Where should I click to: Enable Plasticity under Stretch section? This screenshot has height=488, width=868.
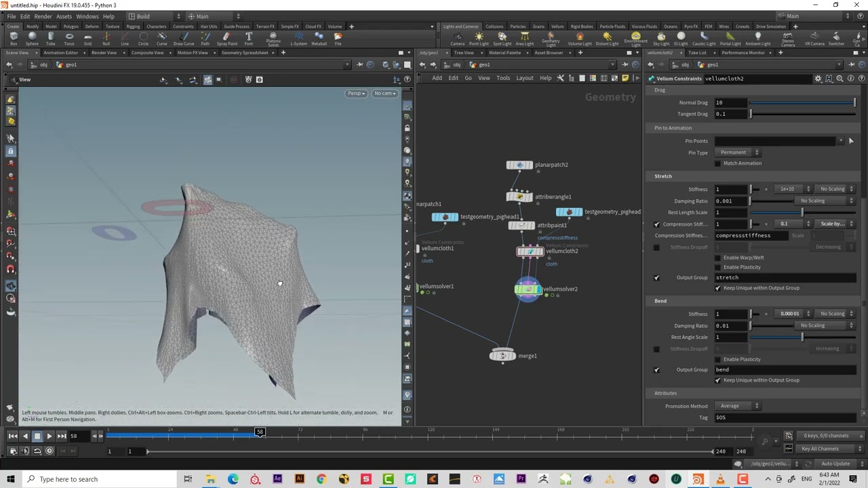click(718, 267)
